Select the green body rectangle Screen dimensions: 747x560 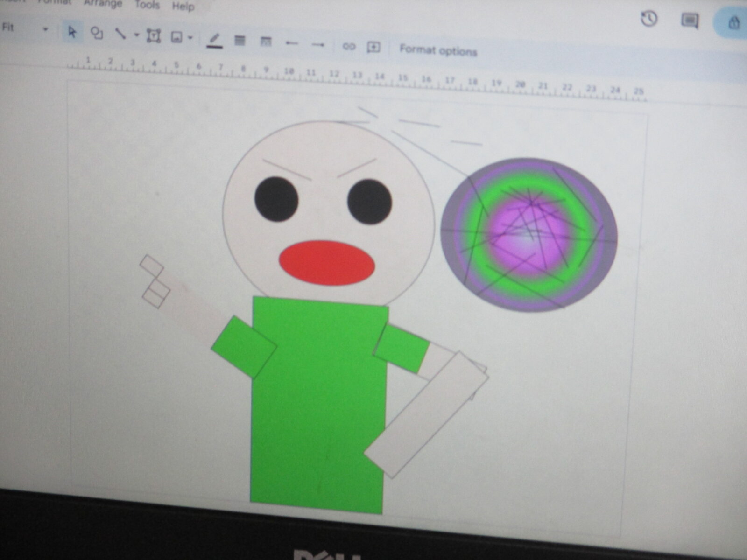point(319,405)
